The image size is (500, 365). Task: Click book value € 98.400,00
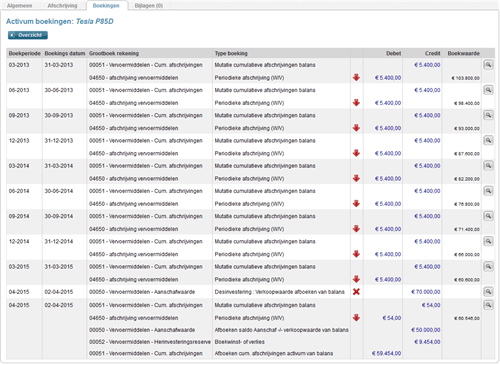click(467, 103)
